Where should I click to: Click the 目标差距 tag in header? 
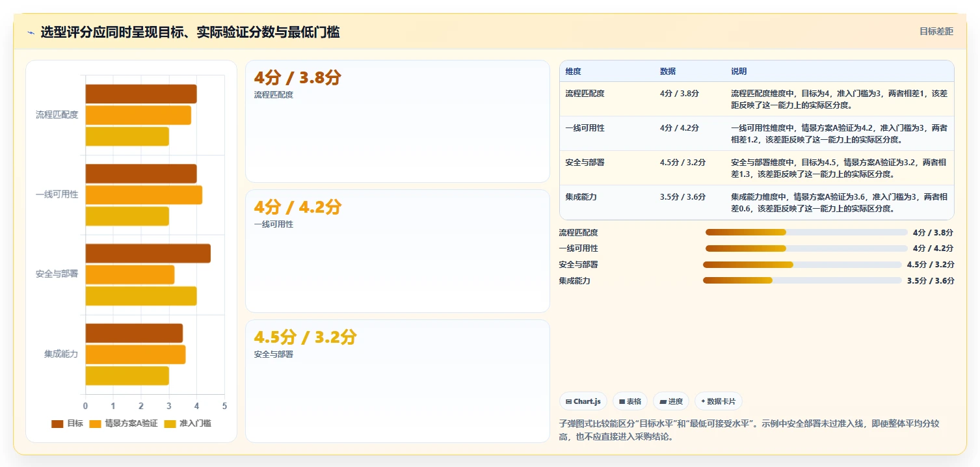click(x=936, y=31)
